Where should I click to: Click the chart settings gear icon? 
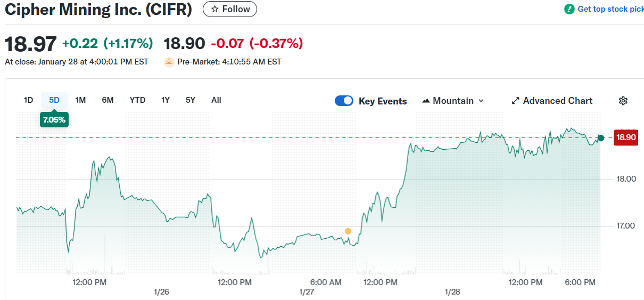point(623,101)
